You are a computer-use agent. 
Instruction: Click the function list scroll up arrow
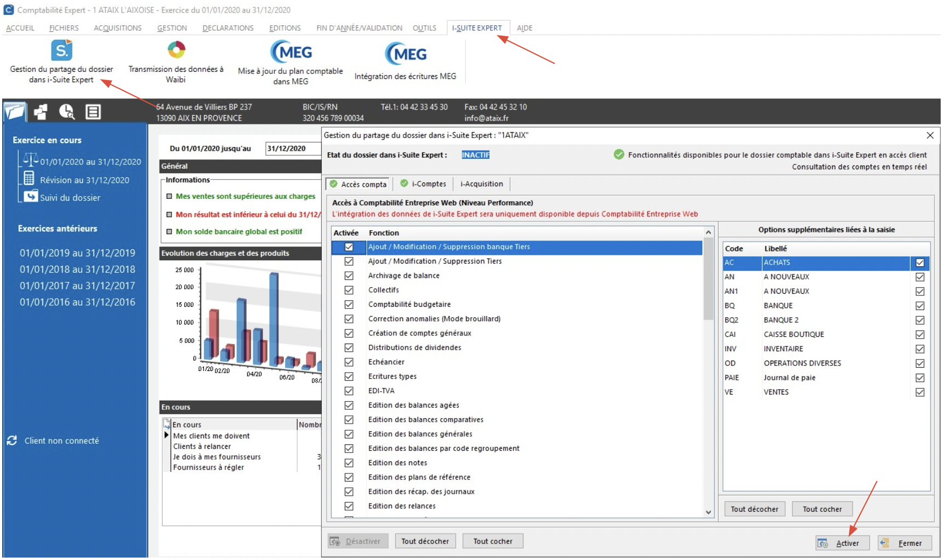point(708,232)
